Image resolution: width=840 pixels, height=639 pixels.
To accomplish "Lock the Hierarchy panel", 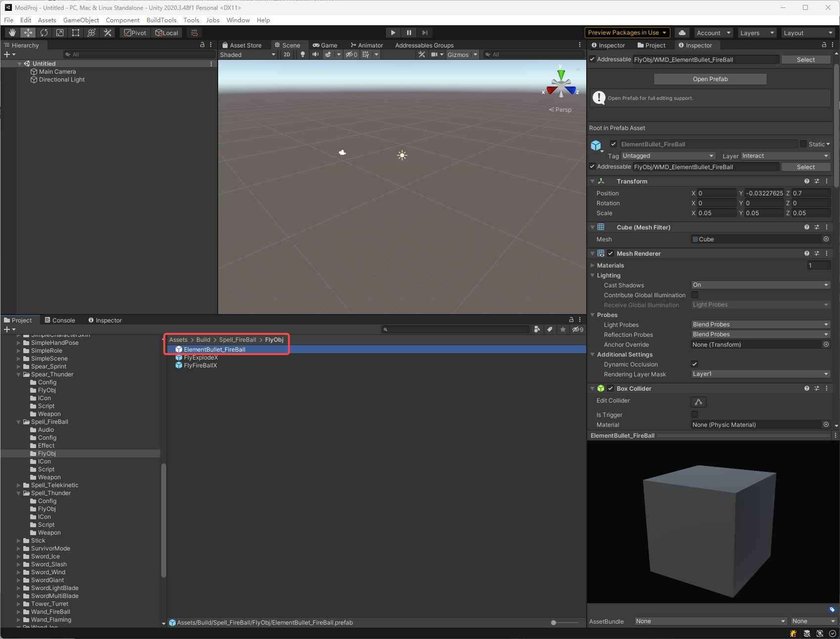I will tap(202, 45).
